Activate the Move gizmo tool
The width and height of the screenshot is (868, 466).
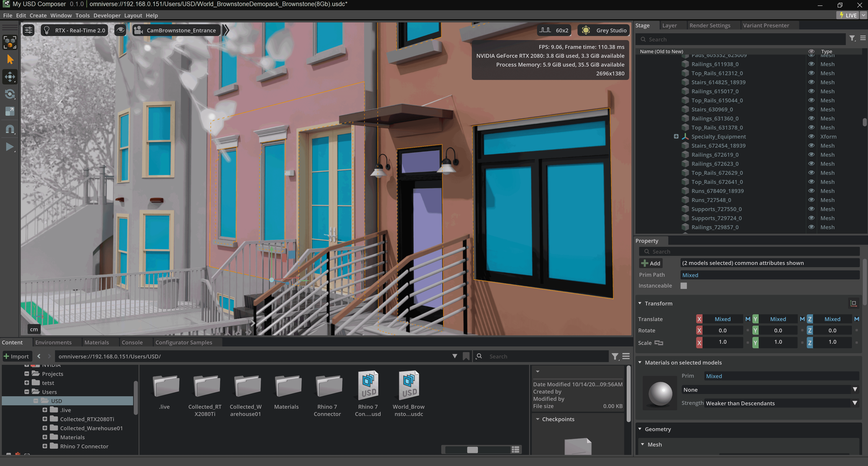[x=10, y=77]
